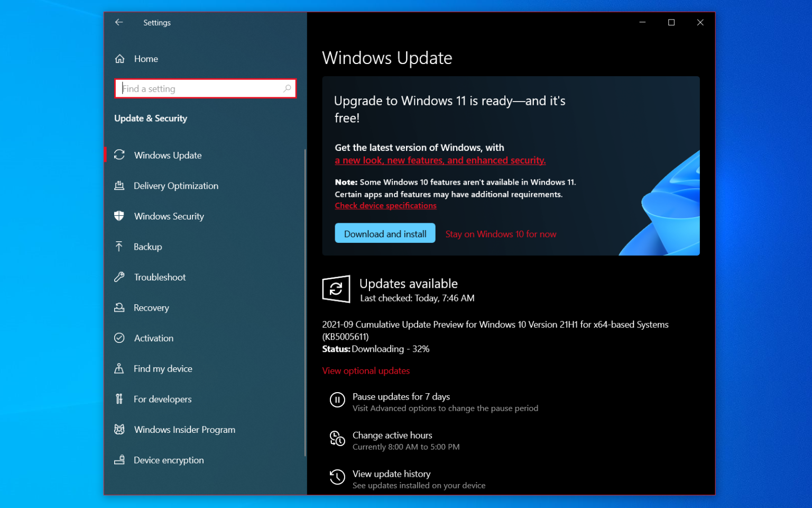Image resolution: width=812 pixels, height=508 pixels.
Task: Click the Download and install button
Action: point(385,233)
